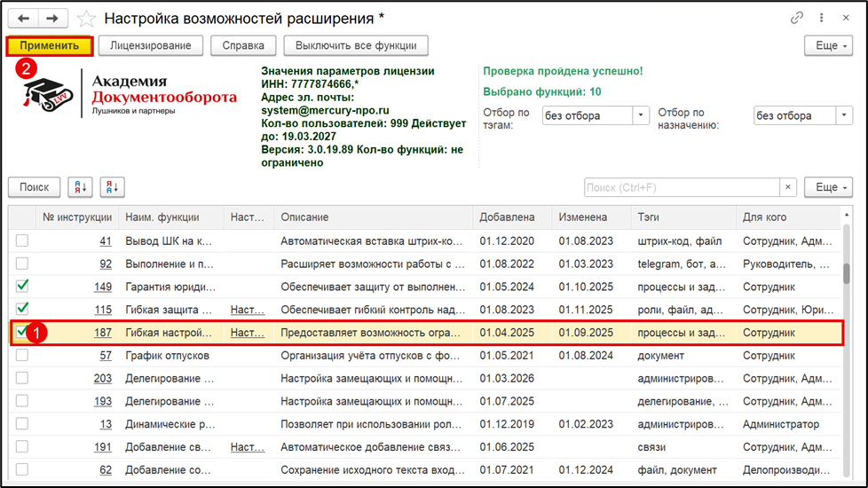Open Наст... link in Добавление св... row
Image resolution: width=868 pixels, height=488 pixels.
pos(247,446)
